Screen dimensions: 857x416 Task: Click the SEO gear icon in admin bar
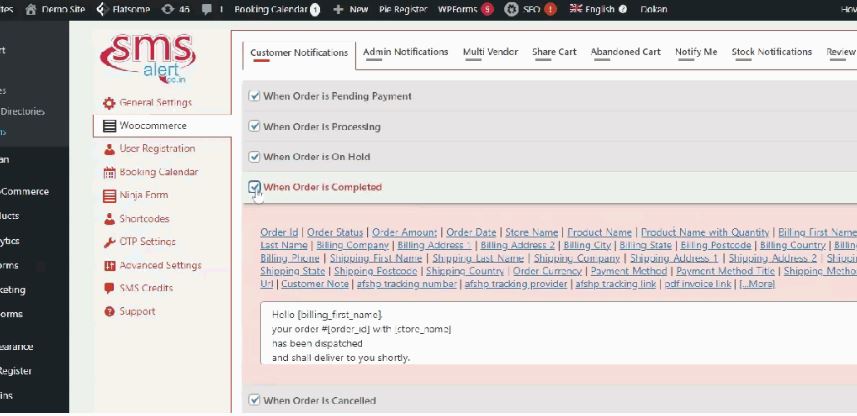pyautogui.click(x=511, y=9)
